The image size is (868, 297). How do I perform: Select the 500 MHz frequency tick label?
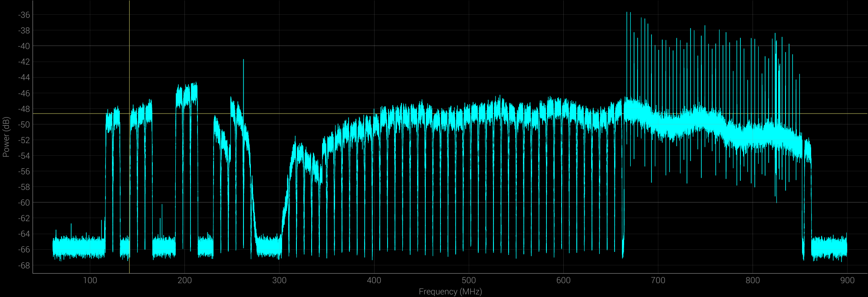(469, 281)
